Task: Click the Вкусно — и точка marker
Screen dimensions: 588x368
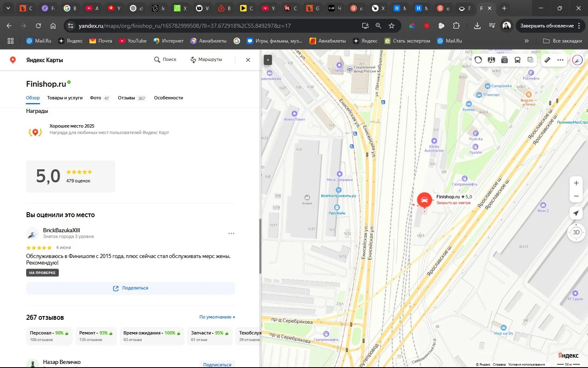Action: point(529,95)
